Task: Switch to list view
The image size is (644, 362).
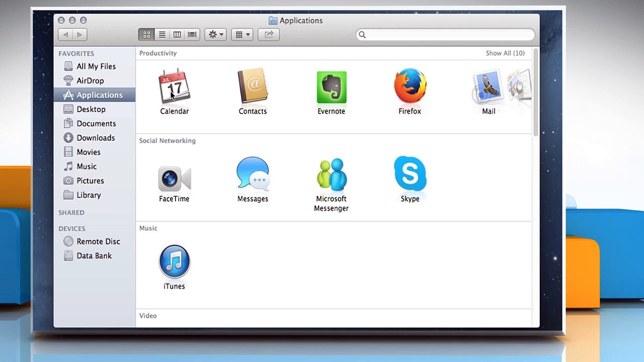Action: 162,35
